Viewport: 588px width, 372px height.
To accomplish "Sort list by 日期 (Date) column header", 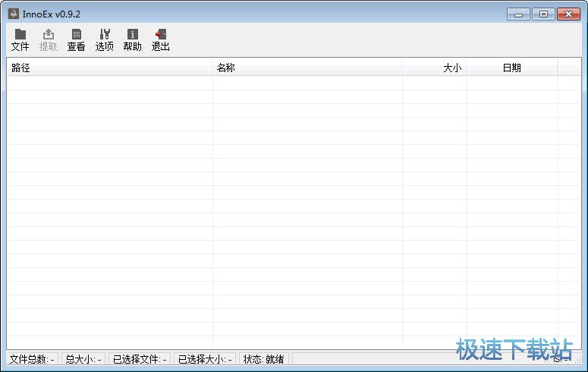I will (512, 68).
